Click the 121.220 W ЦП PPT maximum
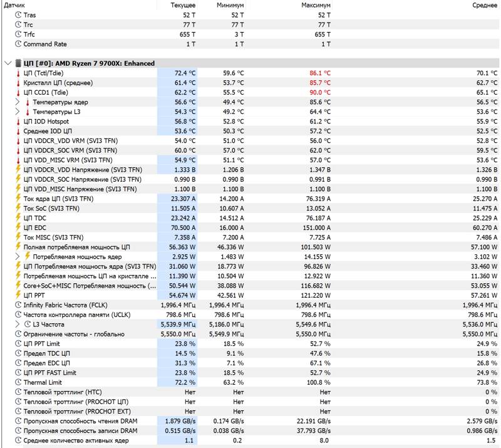The image size is (501, 448). coord(316,296)
